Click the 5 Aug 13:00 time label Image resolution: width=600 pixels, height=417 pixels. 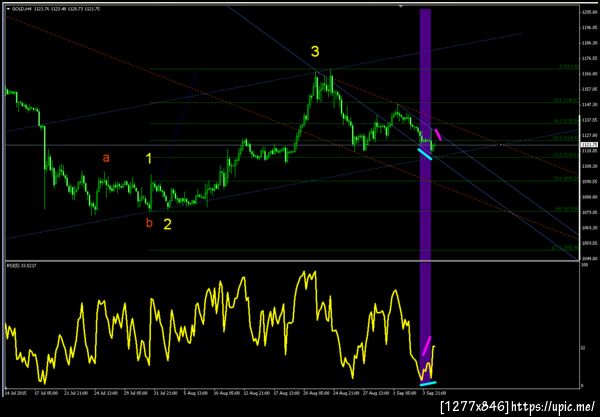pyautogui.click(x=196, y=393)
